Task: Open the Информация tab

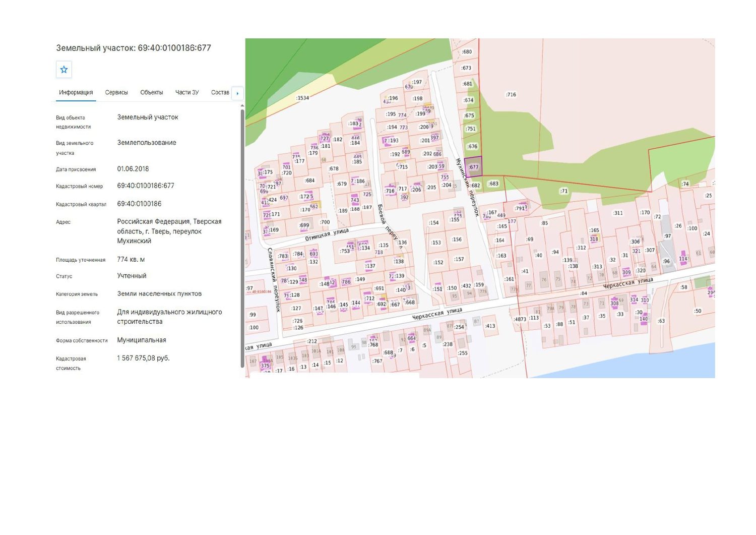Action: pos(76,93)
